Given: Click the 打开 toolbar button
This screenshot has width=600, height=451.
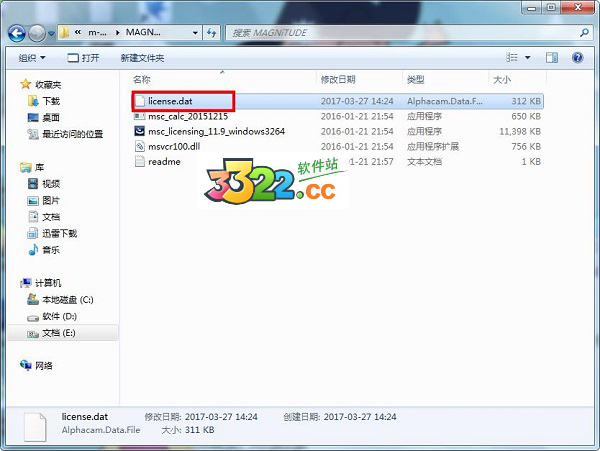Looking at the screenshot, I should pyautogui.click(x=83, y=58).
